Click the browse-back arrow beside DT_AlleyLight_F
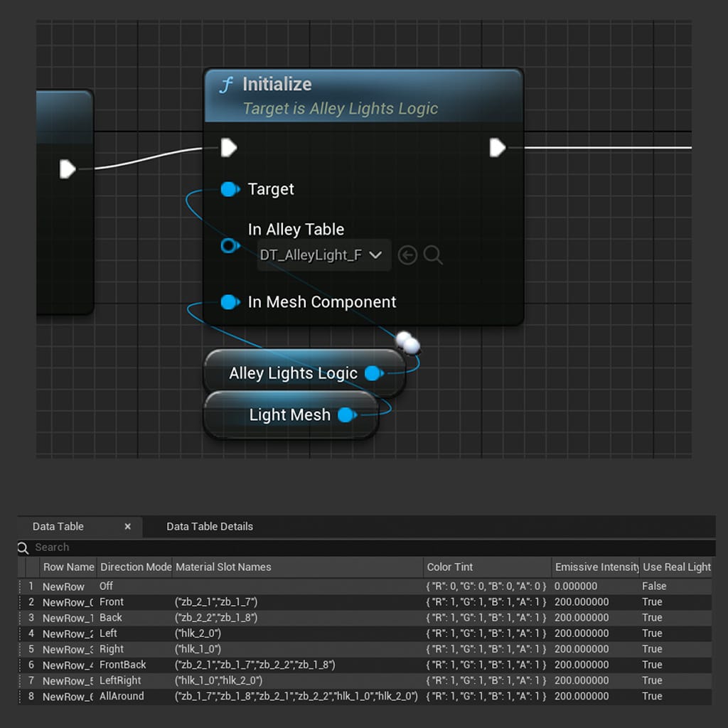 [x=407, y=255]
